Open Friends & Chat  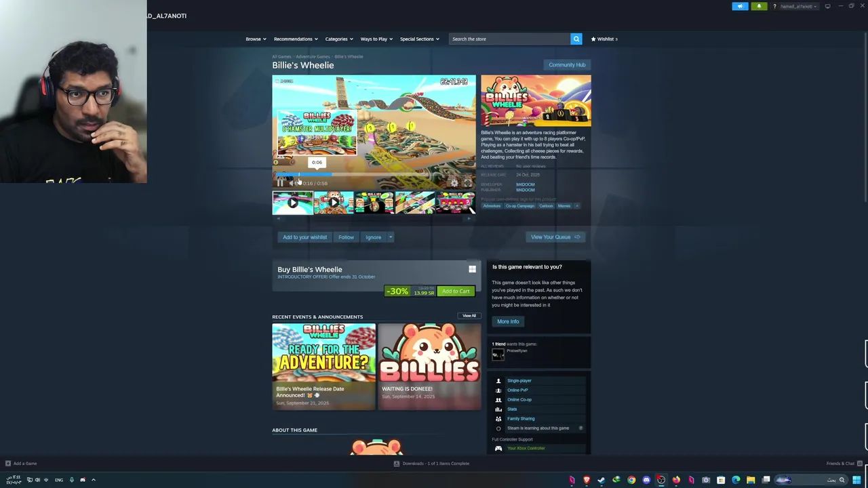844,464
